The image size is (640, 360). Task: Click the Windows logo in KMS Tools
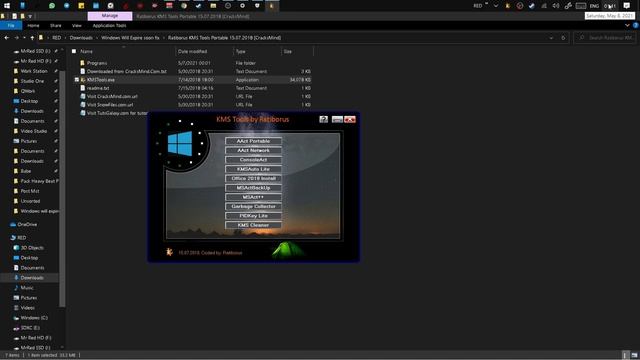(180, 143)
